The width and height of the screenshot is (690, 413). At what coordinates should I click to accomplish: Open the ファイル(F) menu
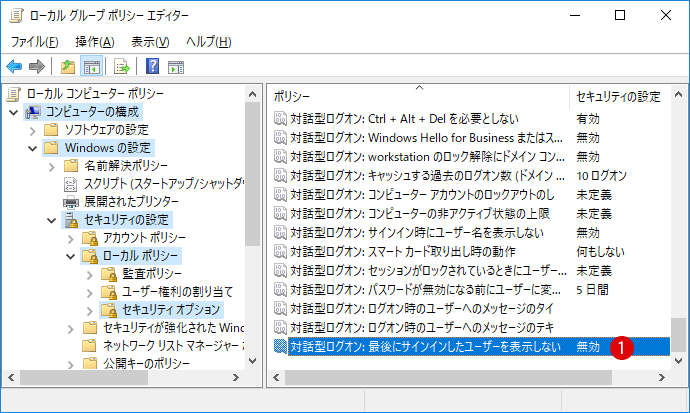tap(34, 42)
